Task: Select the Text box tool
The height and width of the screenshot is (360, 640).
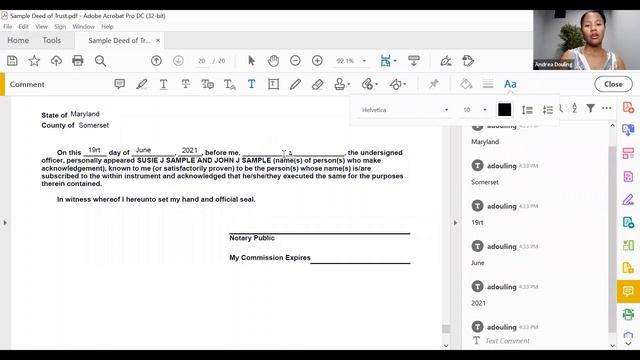Action: pos(273,84)
